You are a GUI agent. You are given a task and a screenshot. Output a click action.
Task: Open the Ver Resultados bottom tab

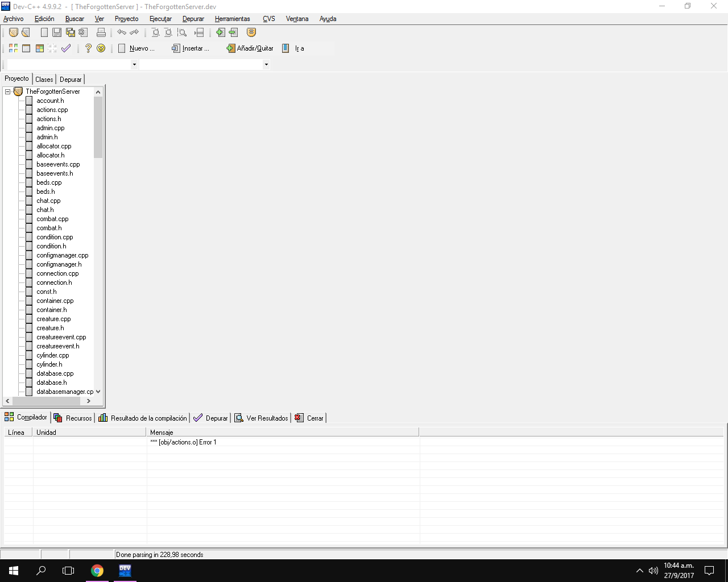click(x=262, y=418)
